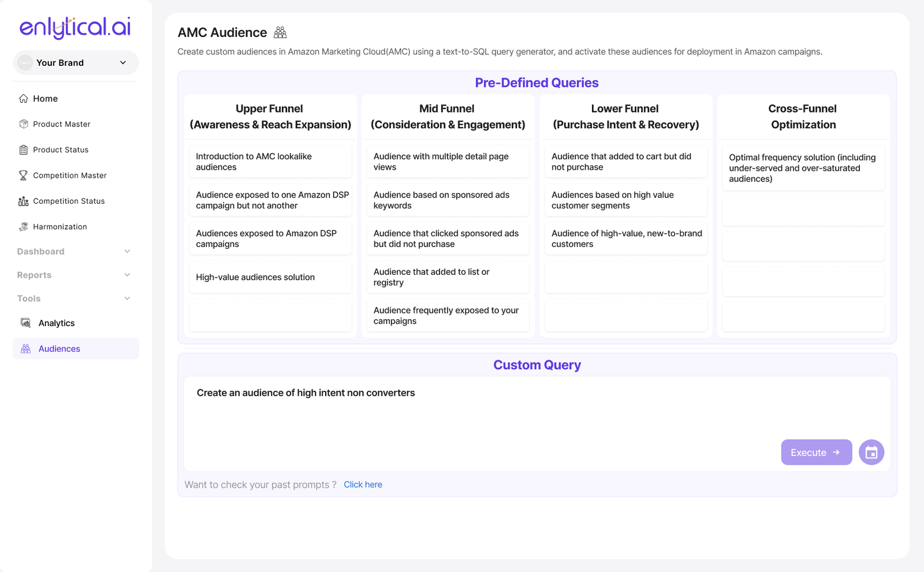Screen dimensions: 924x572
Task: Click the enlytical.ai logo
Action: [75, 28]
